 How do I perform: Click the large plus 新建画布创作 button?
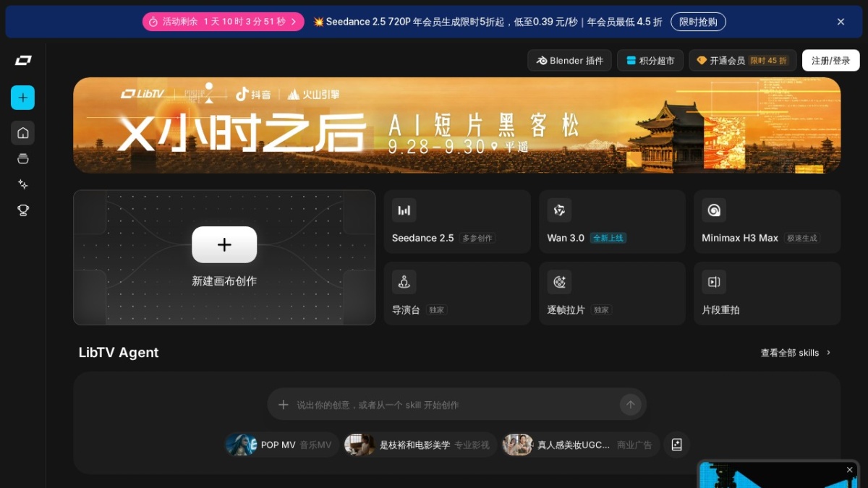[224, 244]
